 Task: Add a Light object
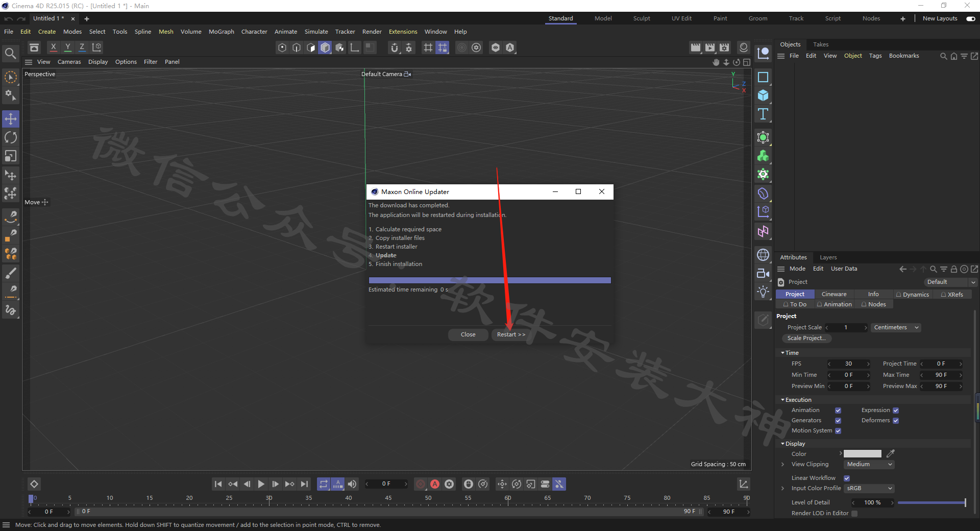click(763, 292)
